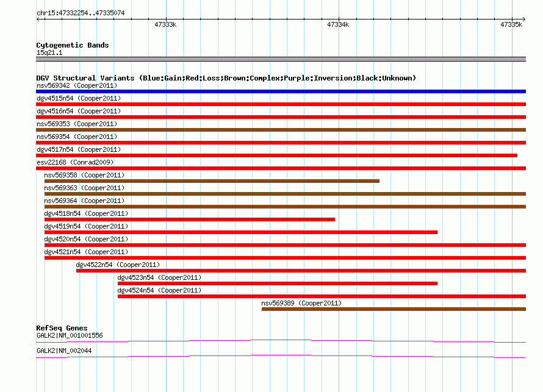543x392 pixels.
Task: Open the nsv569364 variant label
Action: point(84,201)
